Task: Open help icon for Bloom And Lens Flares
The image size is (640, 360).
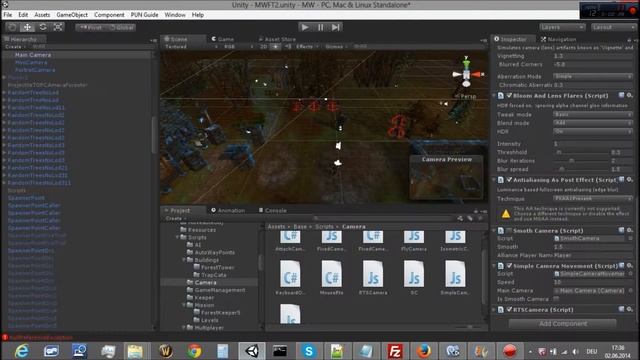Action: pos(622,95)
